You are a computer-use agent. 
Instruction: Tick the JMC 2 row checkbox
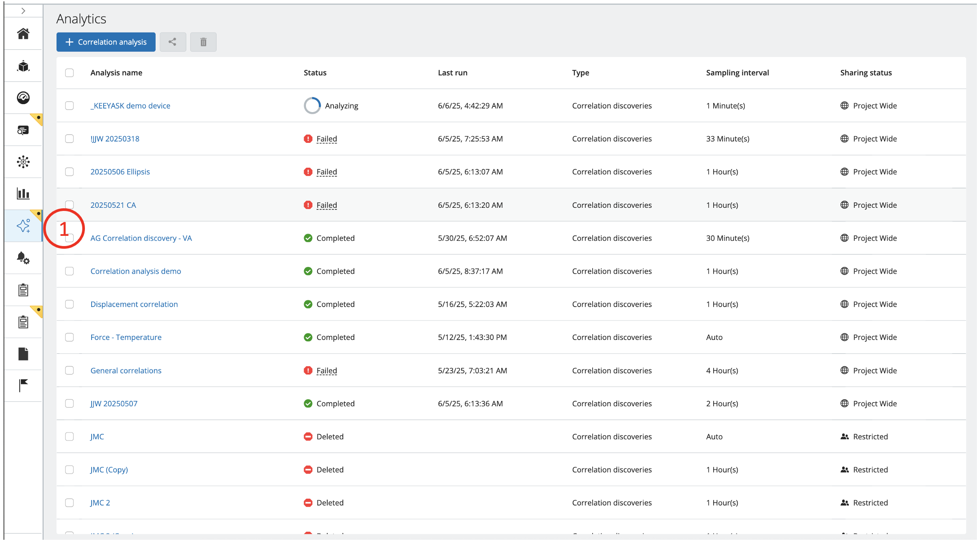click(69, 502)
